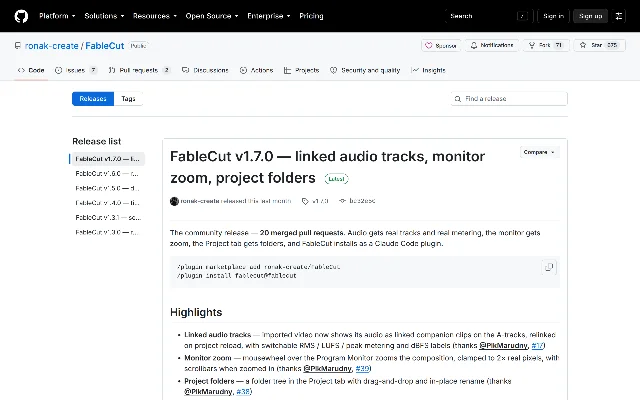Open the Discussions tab
This screenshot has height=400, width=640.
tap(205, 70)
